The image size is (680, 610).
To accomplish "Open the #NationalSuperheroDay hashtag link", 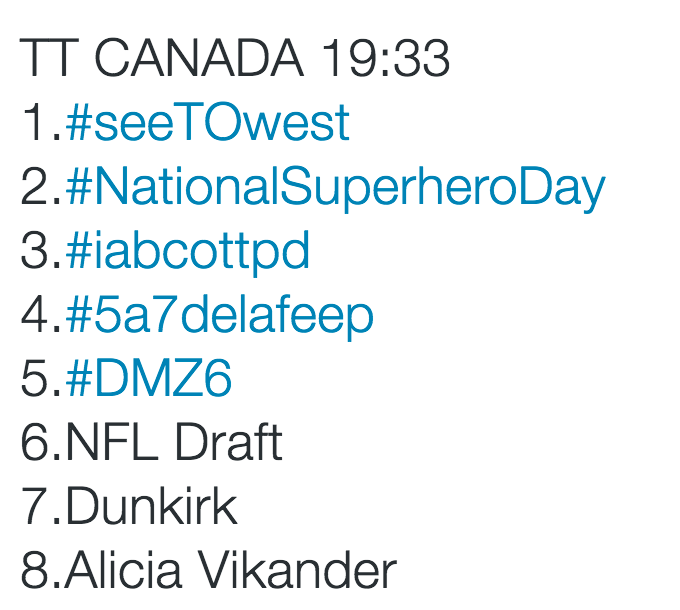I will [335, 189].
